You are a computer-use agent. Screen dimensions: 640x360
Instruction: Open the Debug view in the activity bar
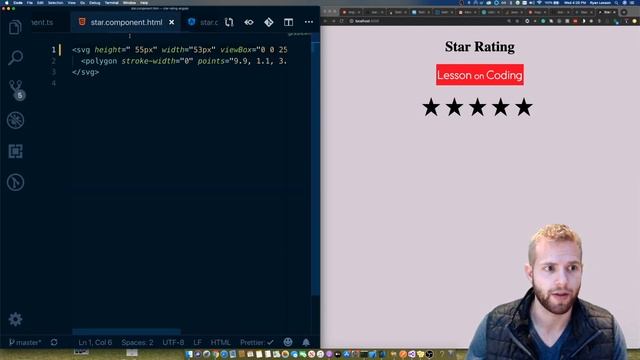16,120
